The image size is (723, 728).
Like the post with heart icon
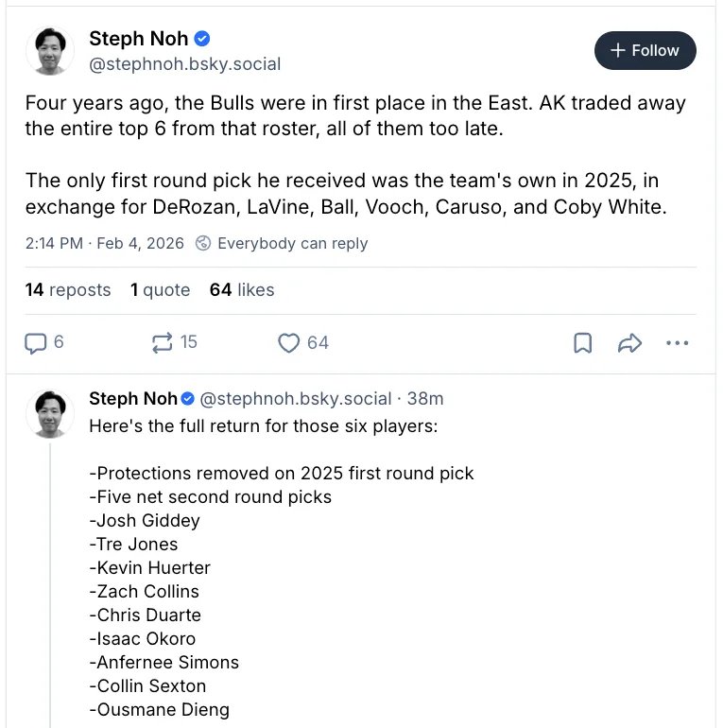[x=289, y=342]
